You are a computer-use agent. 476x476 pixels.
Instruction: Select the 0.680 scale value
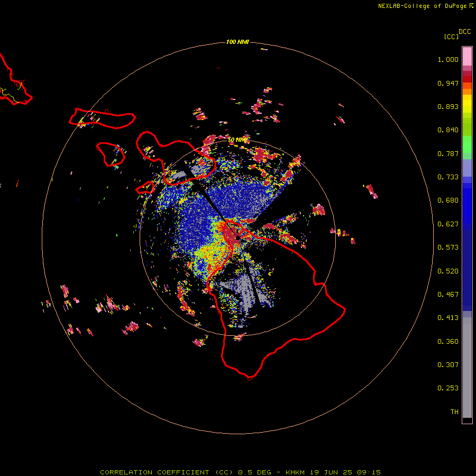[448, 200]
